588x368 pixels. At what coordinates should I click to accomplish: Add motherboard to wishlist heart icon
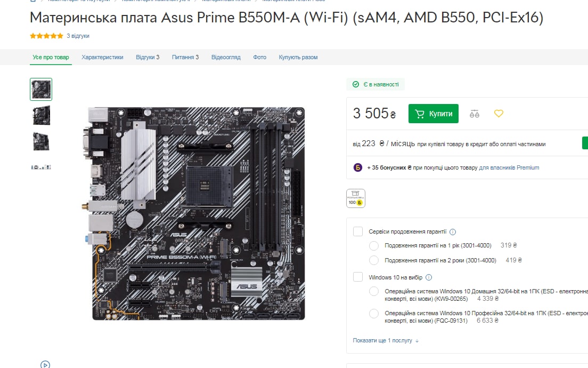(x=499, y=114)
